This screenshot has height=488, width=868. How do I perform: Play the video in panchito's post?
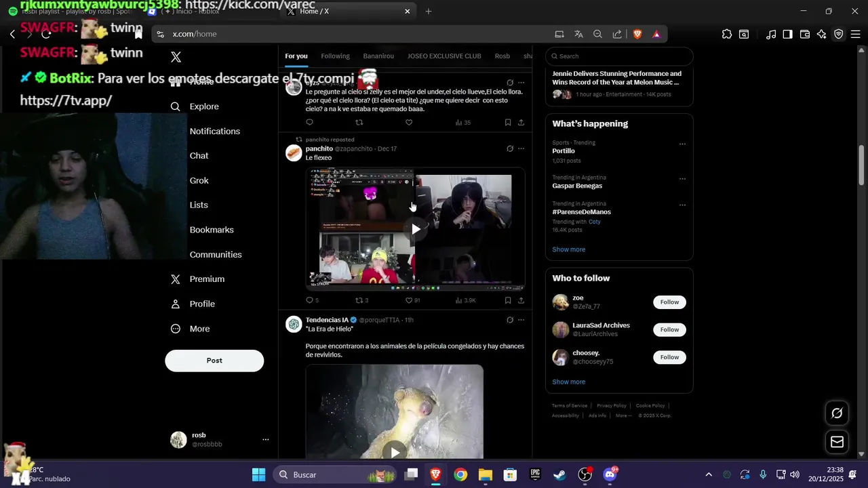pos(416,229)
